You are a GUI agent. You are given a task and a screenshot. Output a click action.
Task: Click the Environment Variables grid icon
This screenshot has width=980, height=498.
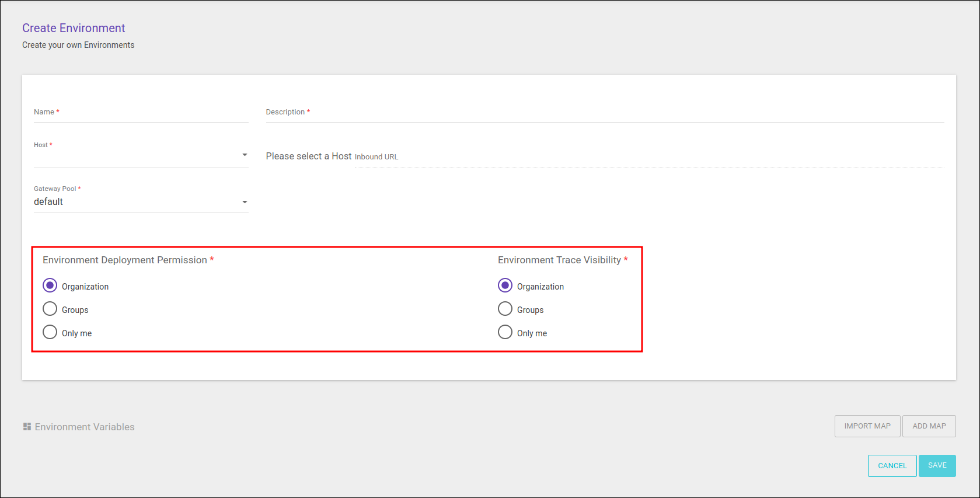click(27, 427)
